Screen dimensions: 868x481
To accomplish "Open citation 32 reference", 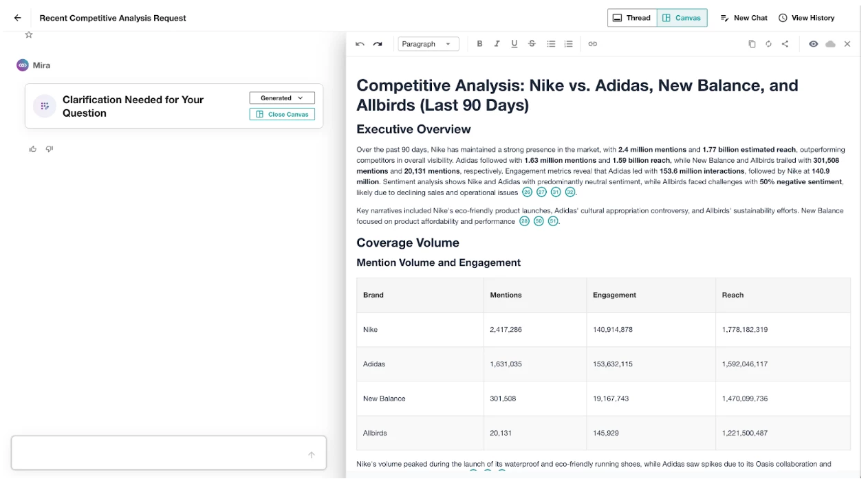I will point(570,192).
